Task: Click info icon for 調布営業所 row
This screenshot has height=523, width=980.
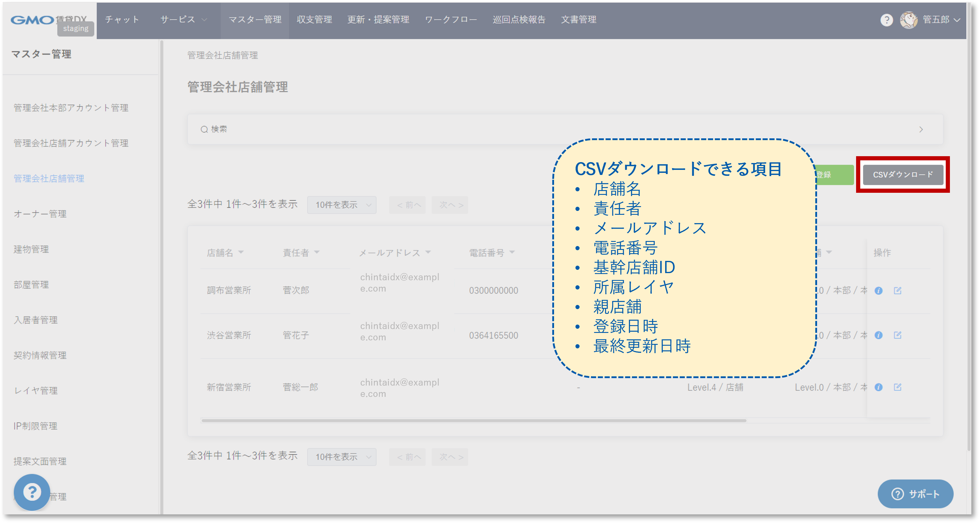Action: coord(878,291)
